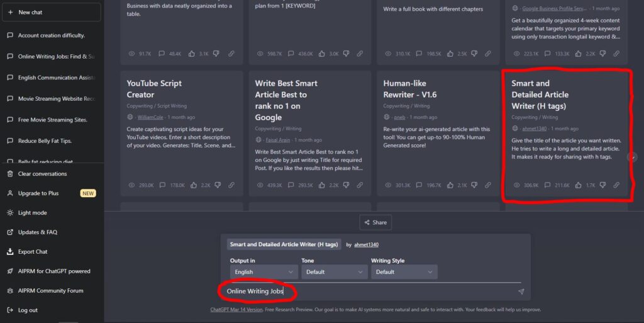Image resolution: width=644 pixels, height=323 pixels.
Task: Open author WilliamCole's profile link
Action: [150, 118]
